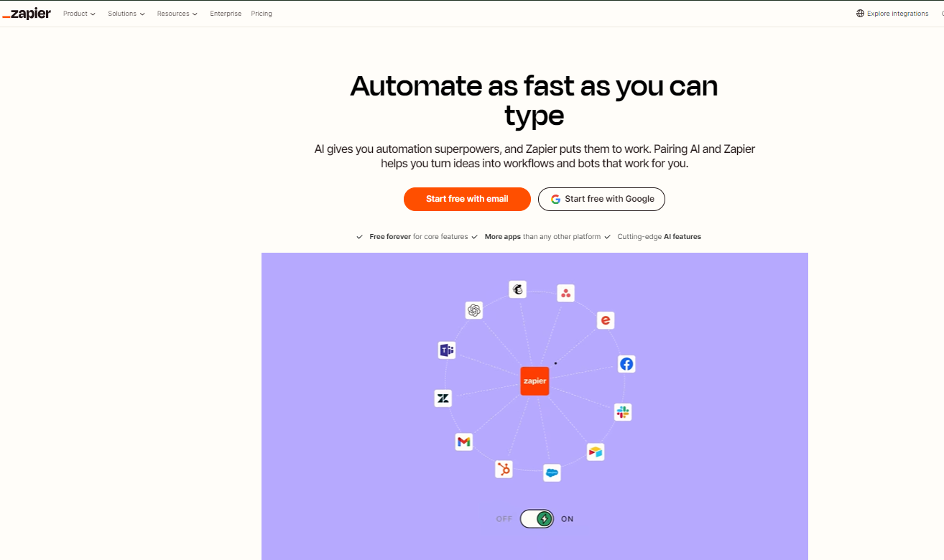Click the ON label beside the switch
Viewport: 944px width, 560px height.
568,519
